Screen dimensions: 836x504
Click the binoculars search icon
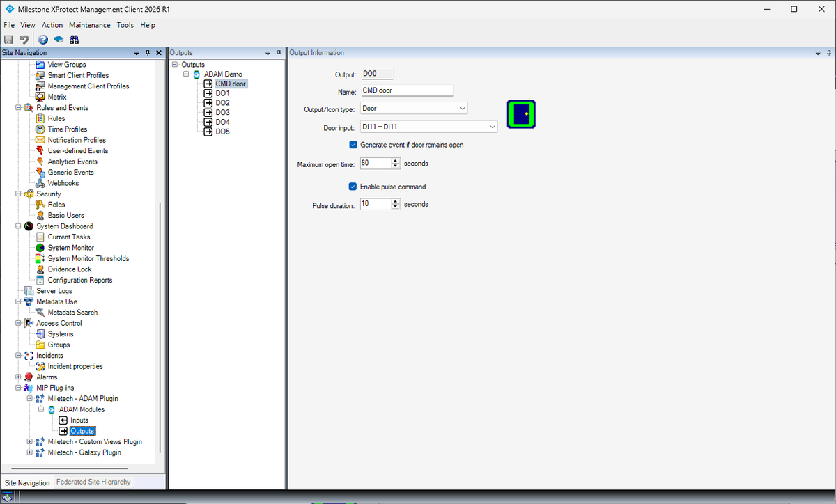tap(74, 40)
